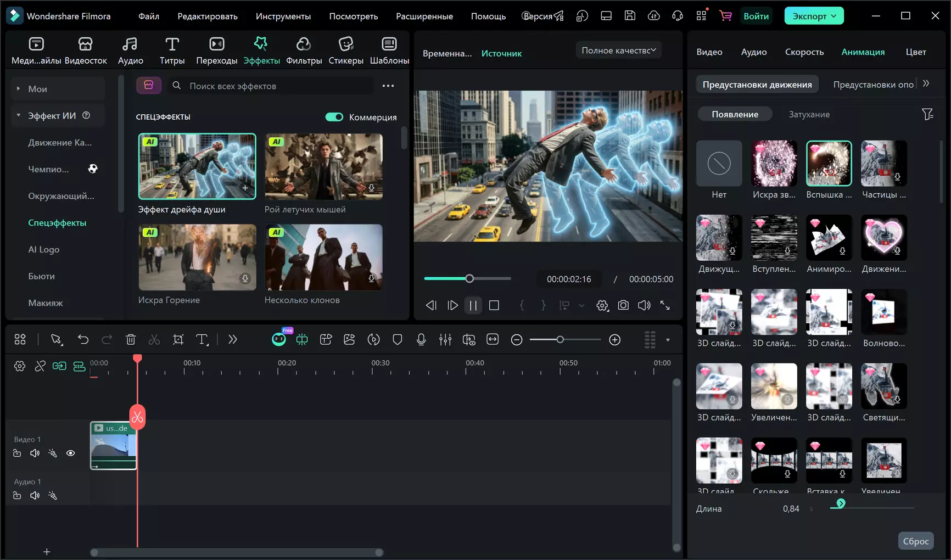Open preview display settings gear icon

click(602, 305)
